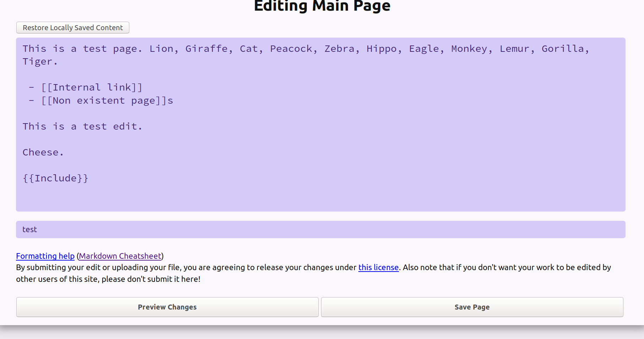Click the word 'Peacock' in the editor

(291, 49)
